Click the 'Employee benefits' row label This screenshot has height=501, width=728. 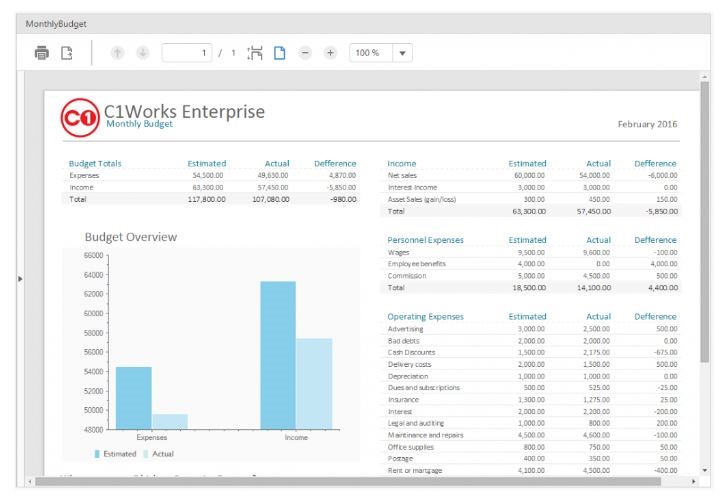click(x=416, y=264)
